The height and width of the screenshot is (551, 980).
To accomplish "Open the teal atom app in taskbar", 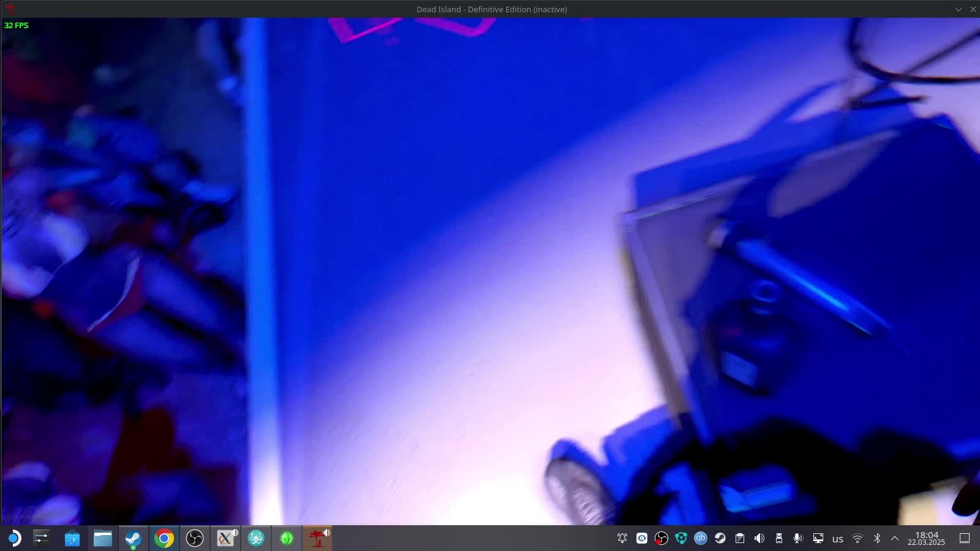I will click(256, 539).
